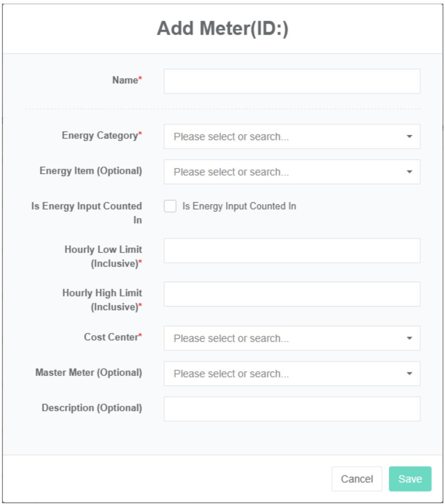Expand Energy Item using its caret arrow

pyautogui.click(x=409, y=172)
